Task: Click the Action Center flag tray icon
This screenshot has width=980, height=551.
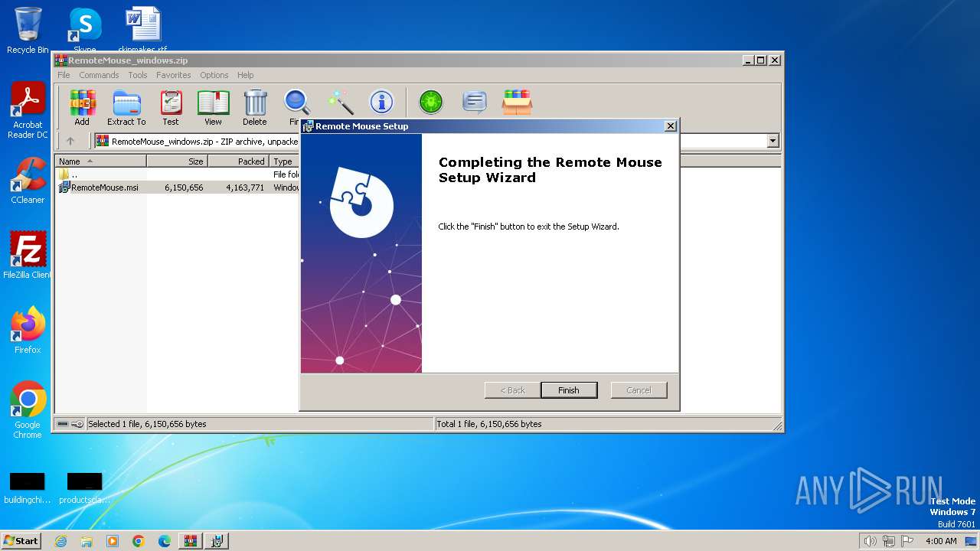Action: pos(907,541)
